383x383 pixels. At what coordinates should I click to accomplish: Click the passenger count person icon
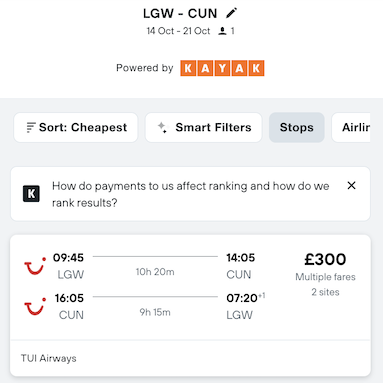point(222,31)
